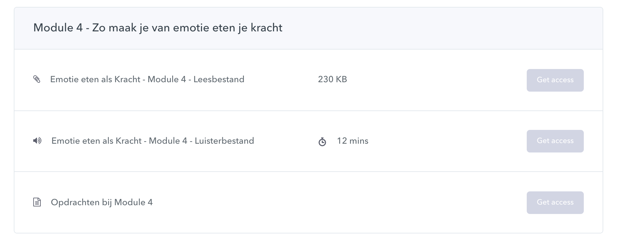
Task: Click the document icon beside Opdrachten
Action: 37,202
